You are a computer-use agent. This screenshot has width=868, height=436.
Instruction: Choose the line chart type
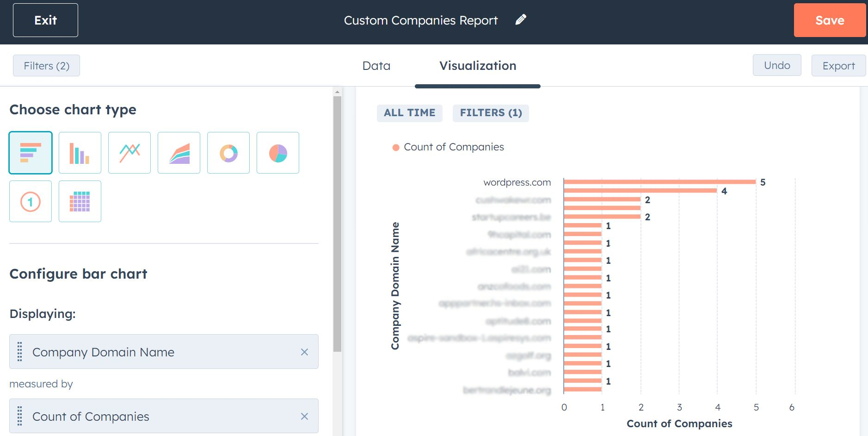pos(129,153)
